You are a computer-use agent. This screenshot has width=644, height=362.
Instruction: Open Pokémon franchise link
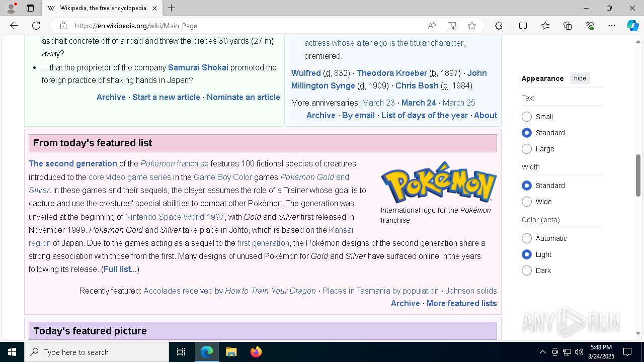pos(175,163)
